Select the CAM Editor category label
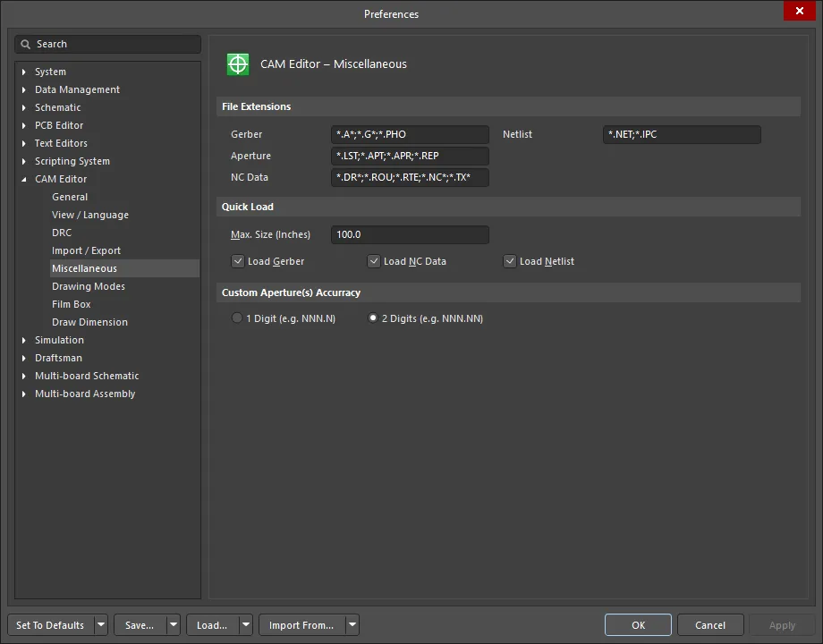The width and height of the screenshot is (823, 644). coord(61,179)
